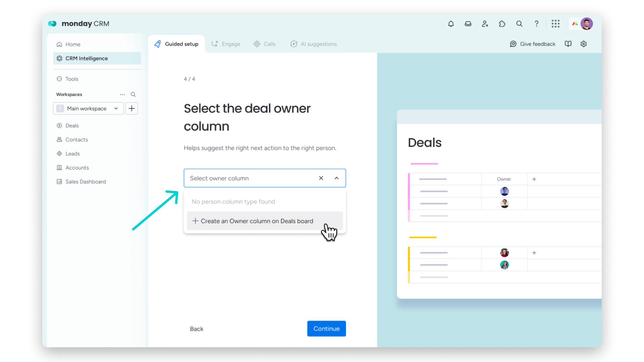
Task: Invite members with the add-person icon
Action: 485,24
